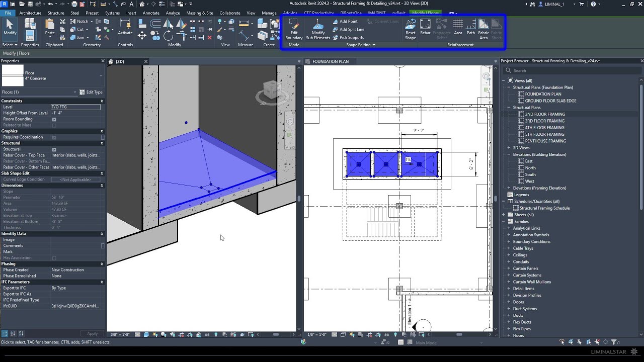Image resolution: width=644 pixels, height=362 pixels.
Task: Open the Paste clipboard tool
Action: (x=50, y=27)
